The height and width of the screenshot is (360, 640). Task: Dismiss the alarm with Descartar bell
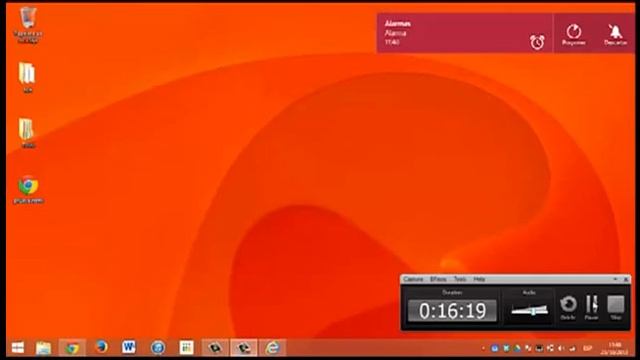(x=615, y=34)
